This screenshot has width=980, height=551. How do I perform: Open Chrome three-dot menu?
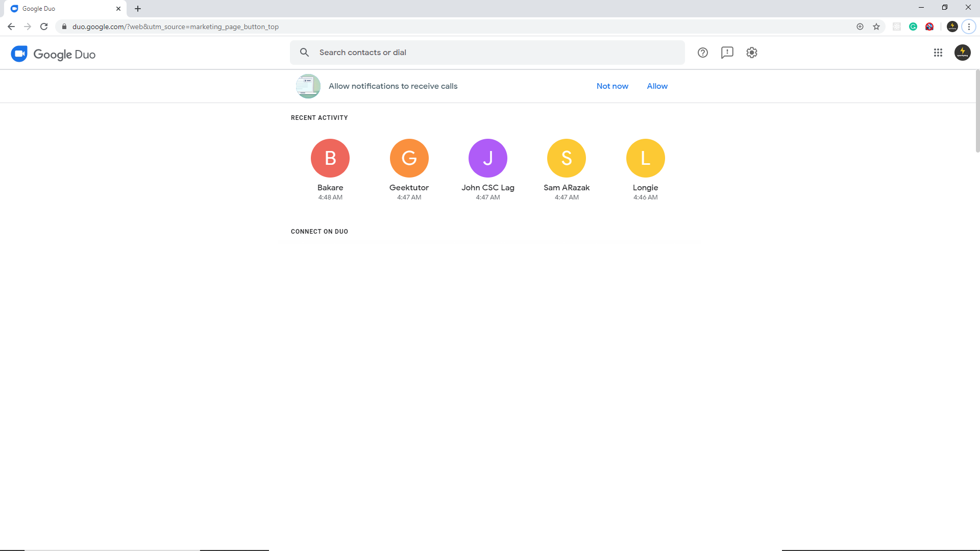(969, 27)
